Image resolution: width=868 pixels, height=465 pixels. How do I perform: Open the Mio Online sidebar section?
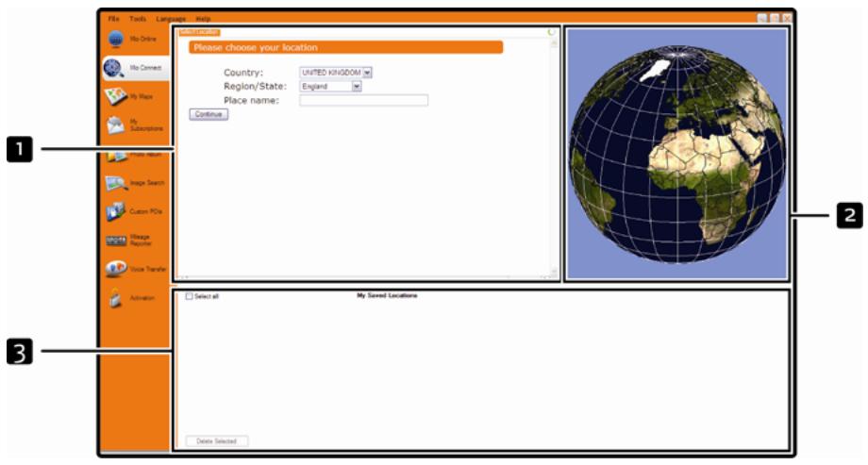coord(133,40)
